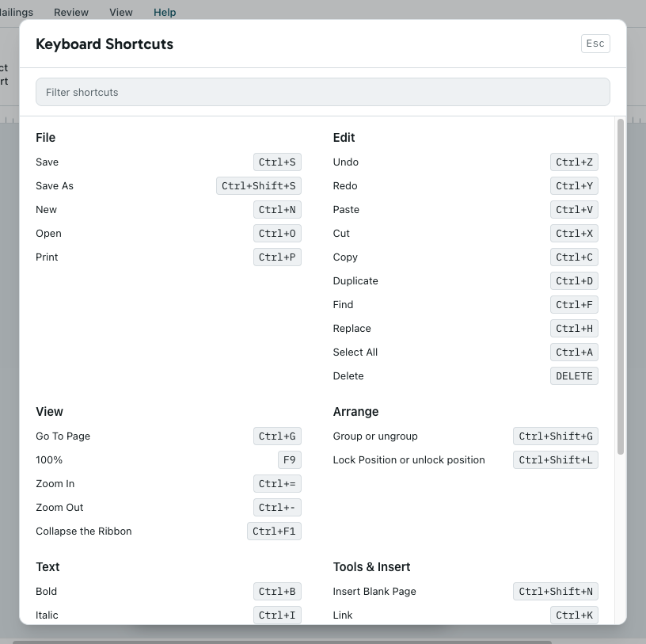Click the Undo shortcut label
Screen dimensions: 646x644
(x=346, y=162)
